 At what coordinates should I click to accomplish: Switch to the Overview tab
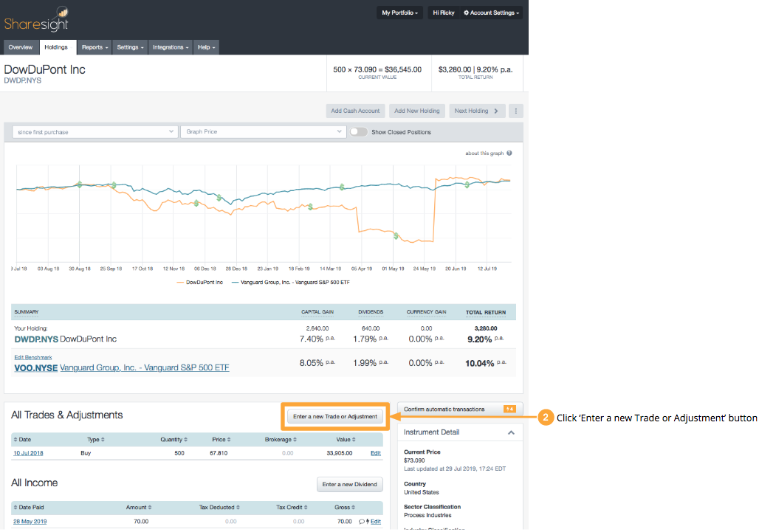(21, 47)
